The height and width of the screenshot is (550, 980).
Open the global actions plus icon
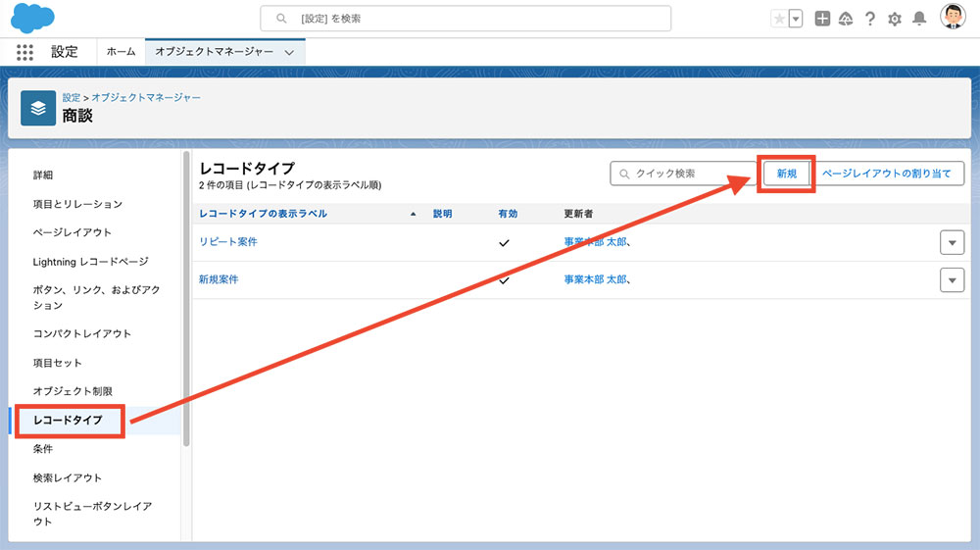[822, 19]
